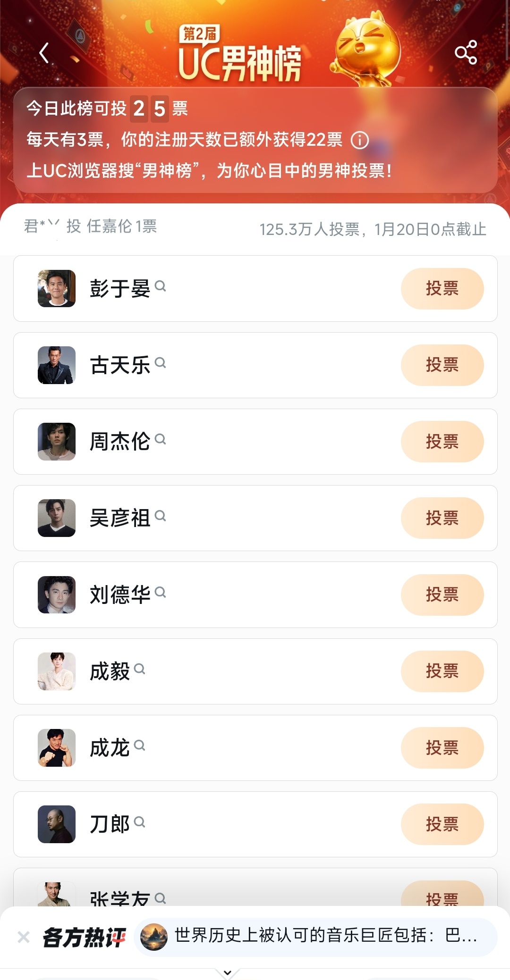The height and width of the screenshot is (980, 510).
Task: Open 成龙's avatar thumbnail
Action: 57,748
